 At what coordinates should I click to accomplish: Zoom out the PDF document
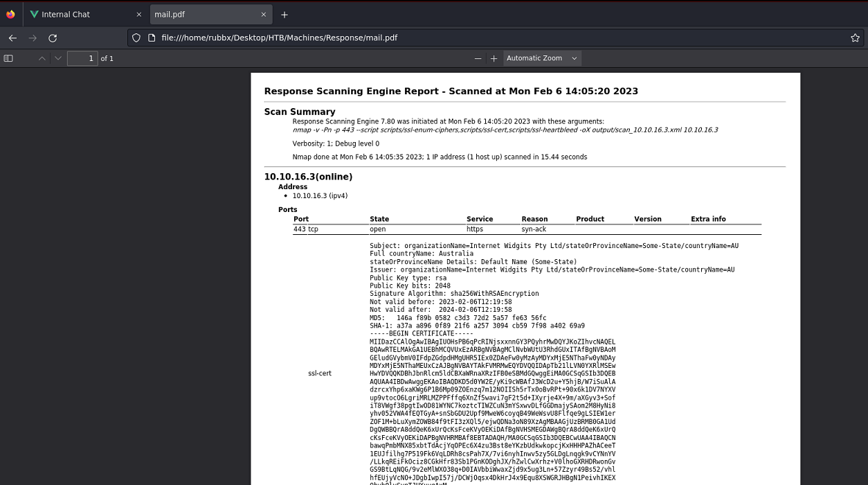(478, 58)
